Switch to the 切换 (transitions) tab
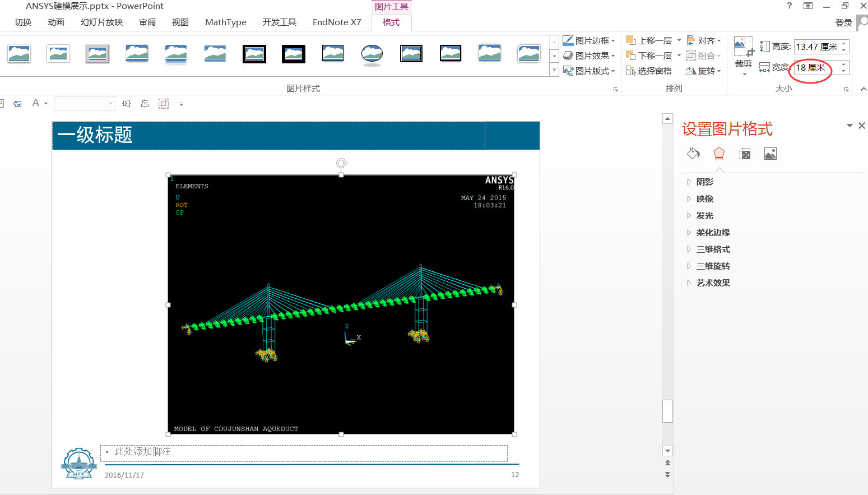 coord(23,22)
